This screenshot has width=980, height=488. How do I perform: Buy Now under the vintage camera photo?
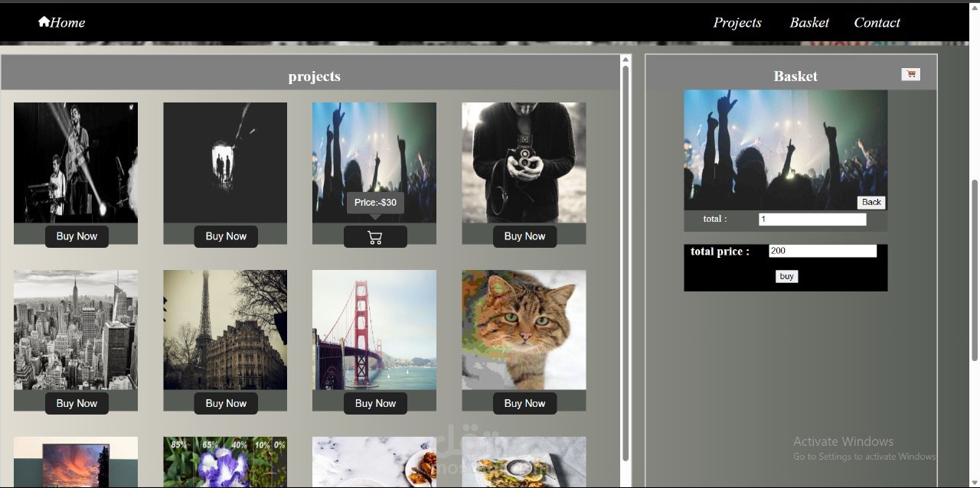524,236
